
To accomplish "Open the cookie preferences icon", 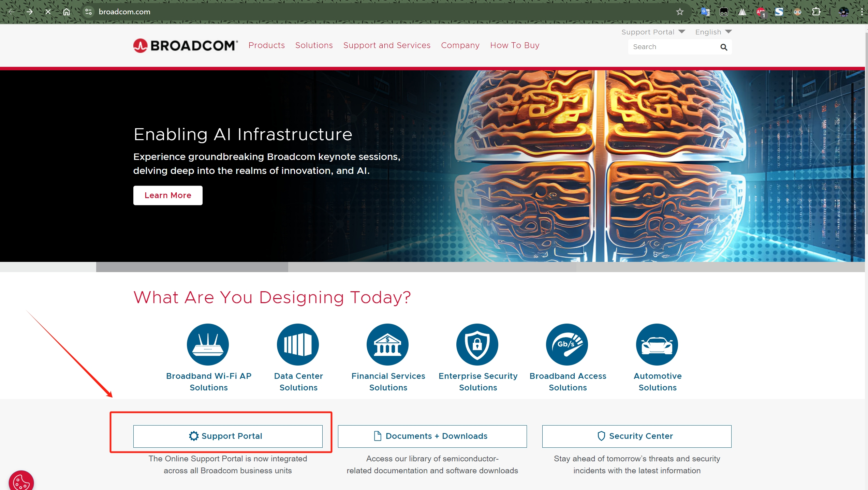I will (21, 481).
